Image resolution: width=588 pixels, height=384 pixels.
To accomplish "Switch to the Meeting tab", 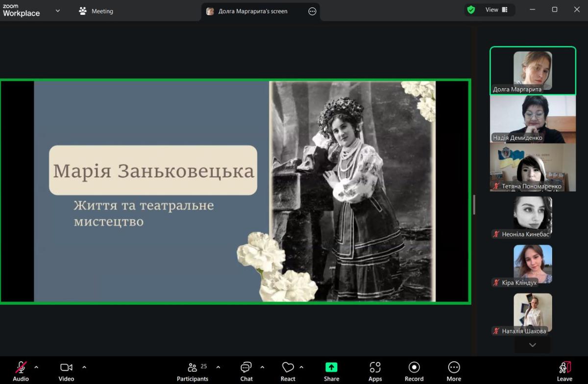I will tap(96, 11).
